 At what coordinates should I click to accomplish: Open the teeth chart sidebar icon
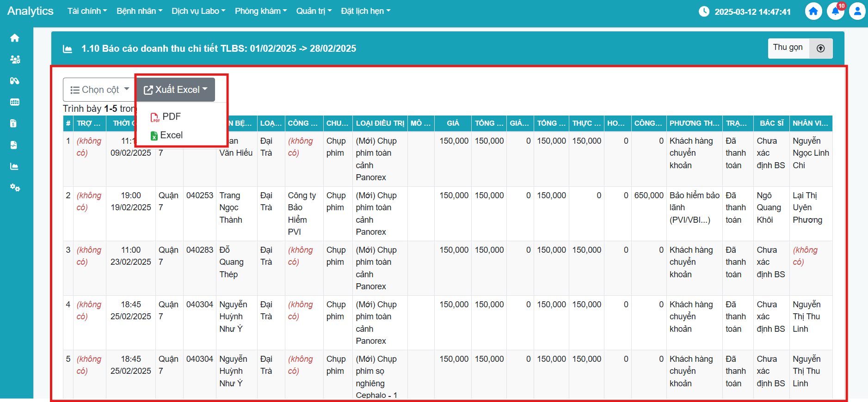pyautogui.click(x=15, y=102)
